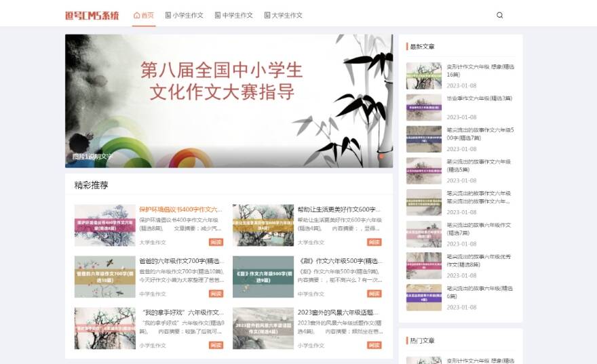Open 2023窗外的风景六年级话题 article title
Image resolution: width=597 pixels, height=364 pixels.
click(x=339, y=312)
